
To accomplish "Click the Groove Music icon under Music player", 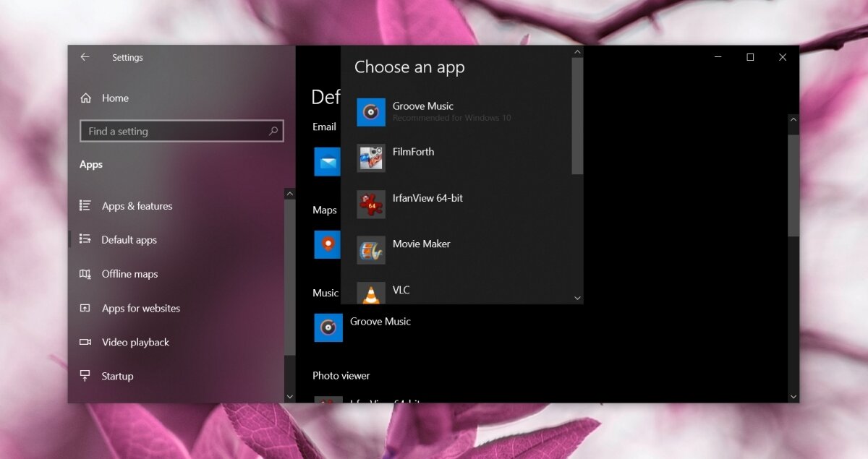I will click(328, 327).
